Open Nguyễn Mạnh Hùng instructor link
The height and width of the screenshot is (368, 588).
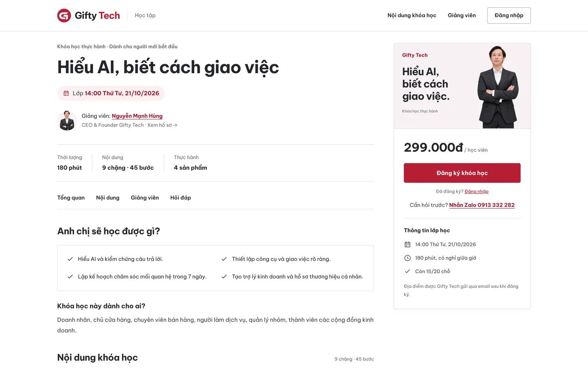pos(137,116)
